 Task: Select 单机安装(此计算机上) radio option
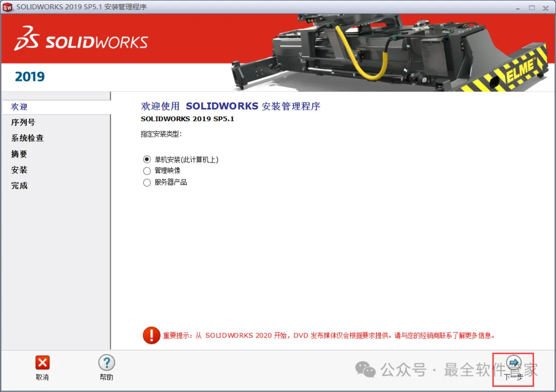(x=147, y=159)
